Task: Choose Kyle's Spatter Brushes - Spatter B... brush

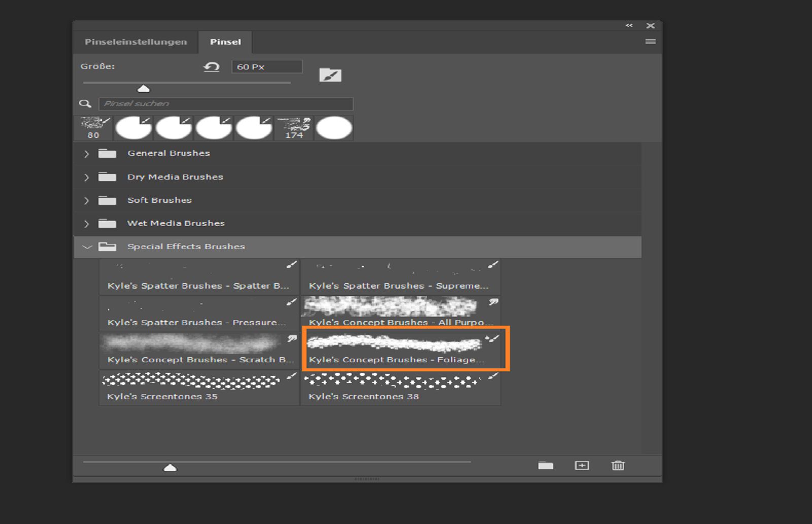Action: pos(199,277)
